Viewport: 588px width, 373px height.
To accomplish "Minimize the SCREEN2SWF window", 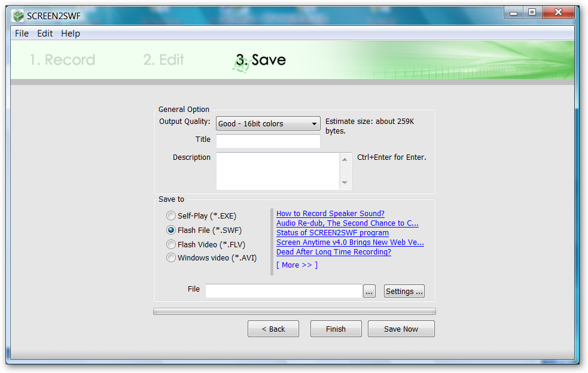I will 514,13.
